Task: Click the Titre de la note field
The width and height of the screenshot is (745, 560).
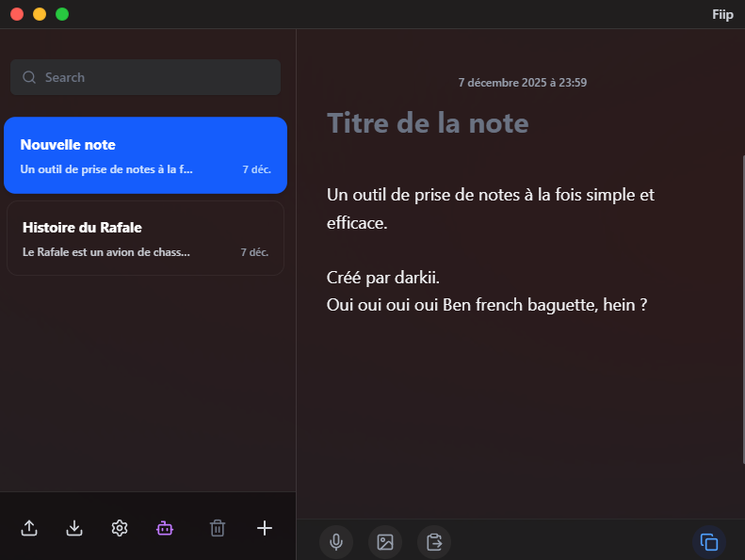Action: [x=428, y=123]
